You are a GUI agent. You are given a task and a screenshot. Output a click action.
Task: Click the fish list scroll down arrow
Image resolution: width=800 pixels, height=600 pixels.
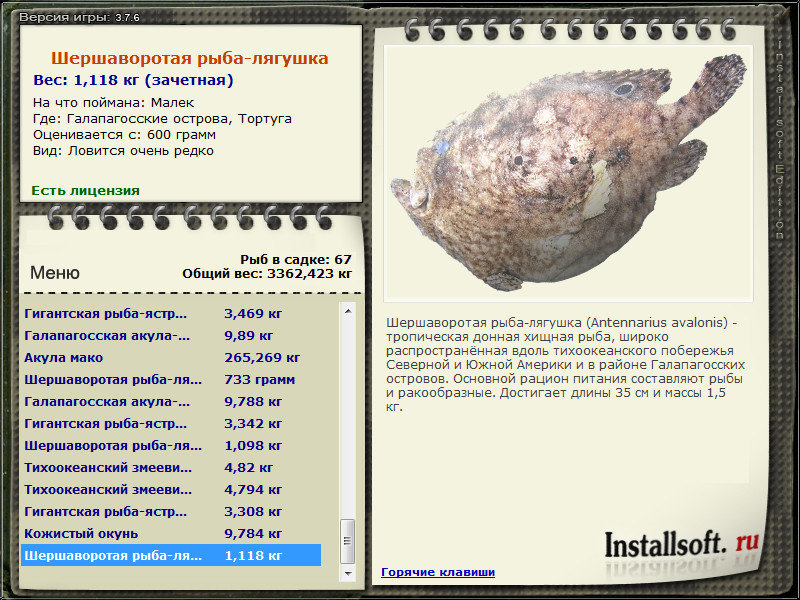(348, 573)
